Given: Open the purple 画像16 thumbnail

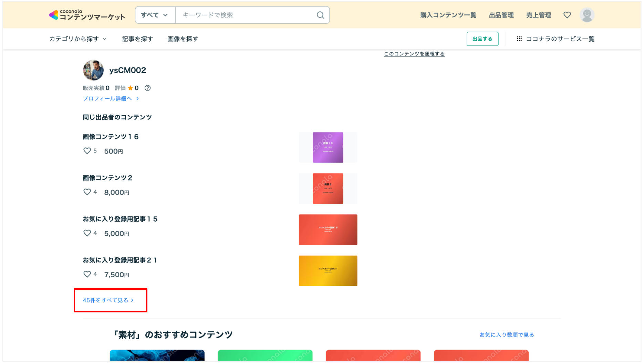Looking at the screenshot, I should coord(328,147).
